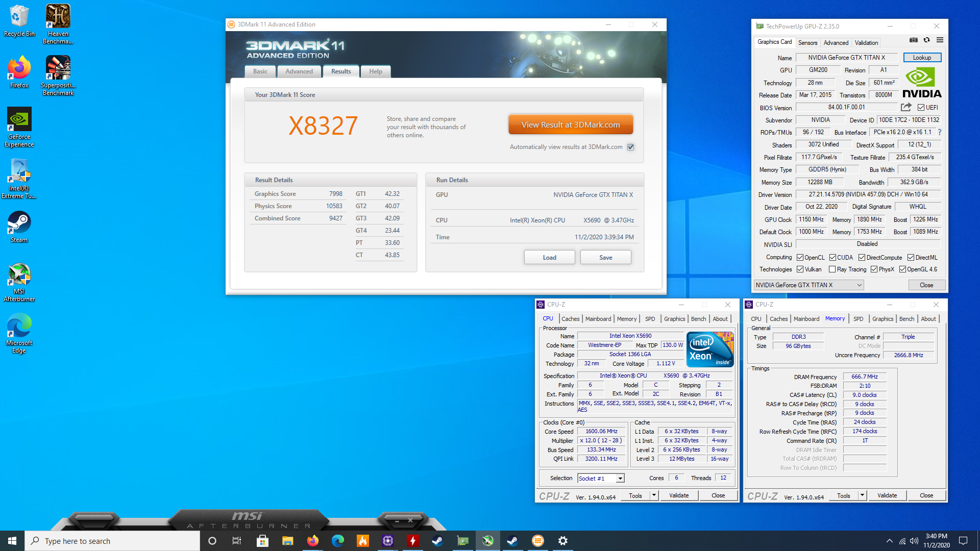Open Microsoft Edge desktop shortcut
Viewport: 980px width, 551px height.
[x=19, y=333]
